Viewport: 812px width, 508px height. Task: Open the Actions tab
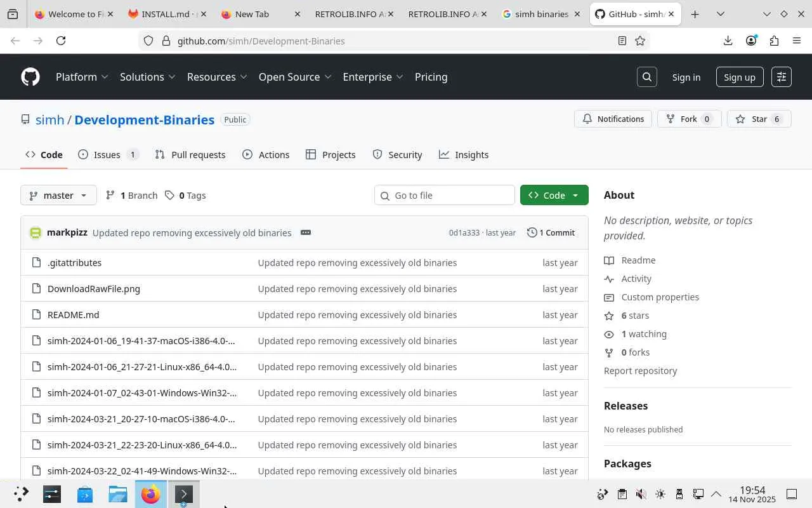266,154
